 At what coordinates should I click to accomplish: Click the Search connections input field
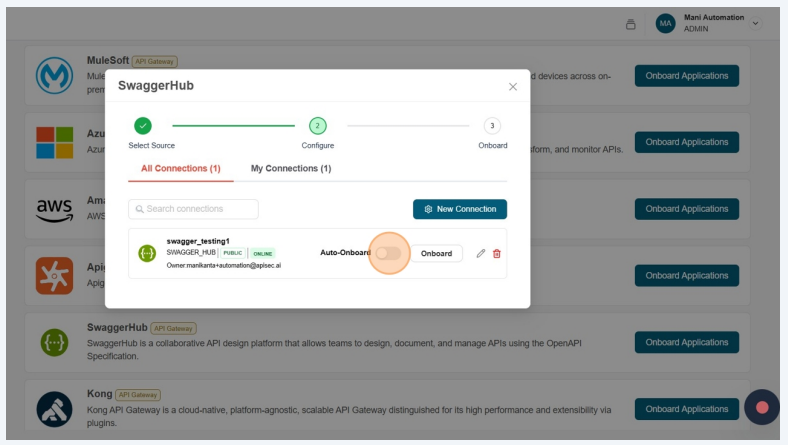[x=193, y=209]
